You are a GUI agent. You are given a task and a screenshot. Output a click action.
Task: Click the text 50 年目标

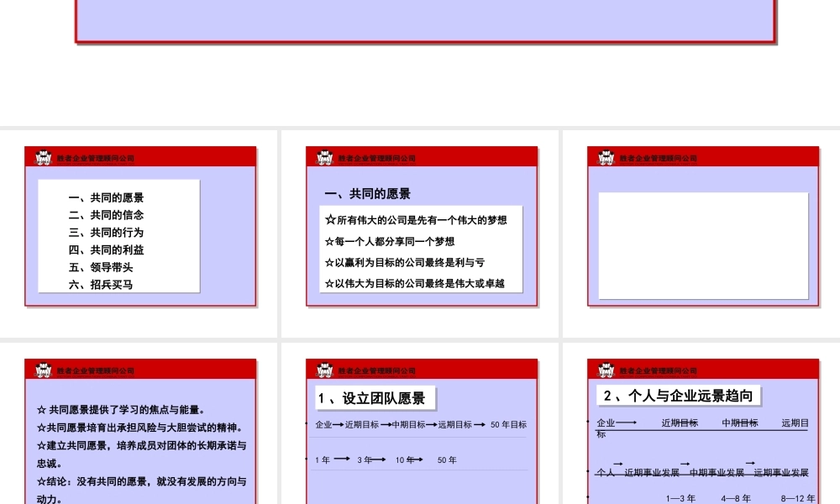508,425
